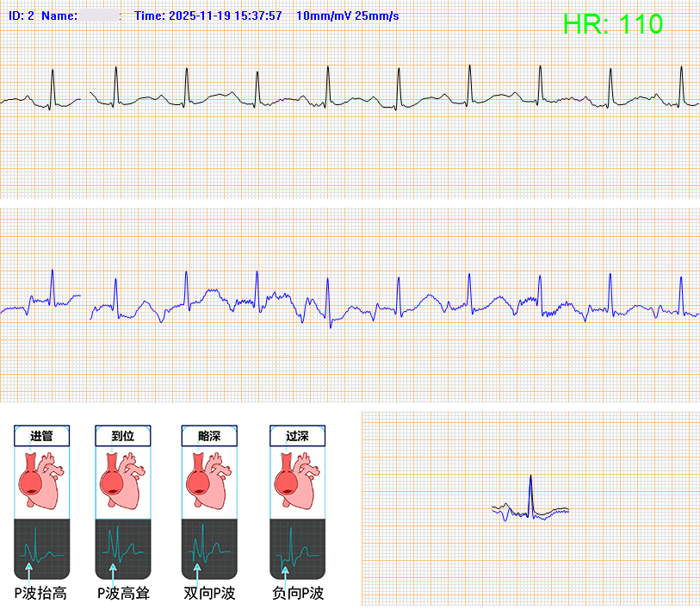Screen dimensions: 700x610
Task: Select the heart illustration in 过深 card
Action: (x=297, y=482)
